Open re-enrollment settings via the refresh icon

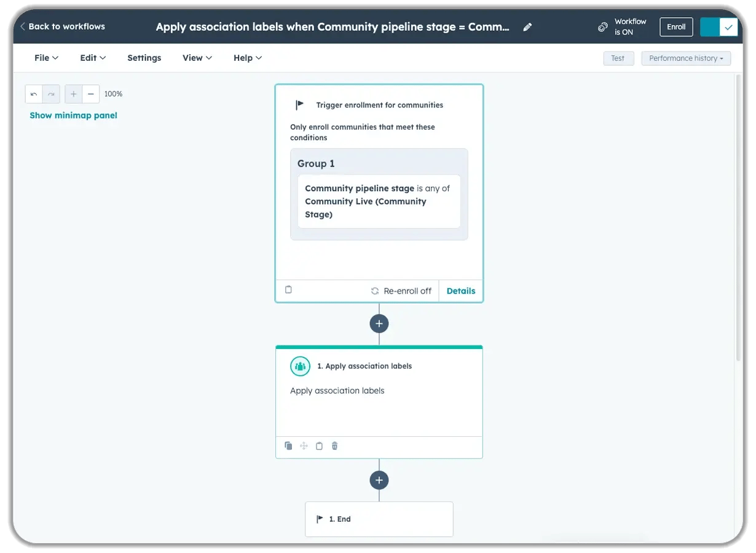click(376, 291)
